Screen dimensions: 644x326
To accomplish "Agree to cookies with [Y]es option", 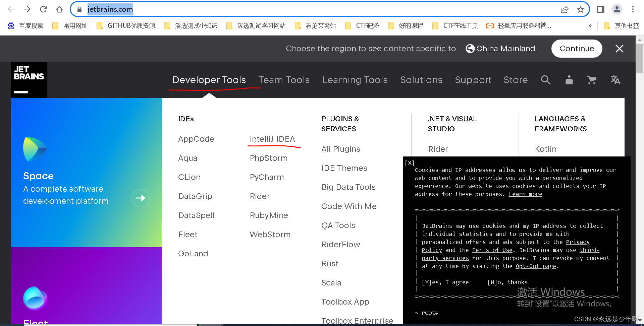I will tap(445, 282).
